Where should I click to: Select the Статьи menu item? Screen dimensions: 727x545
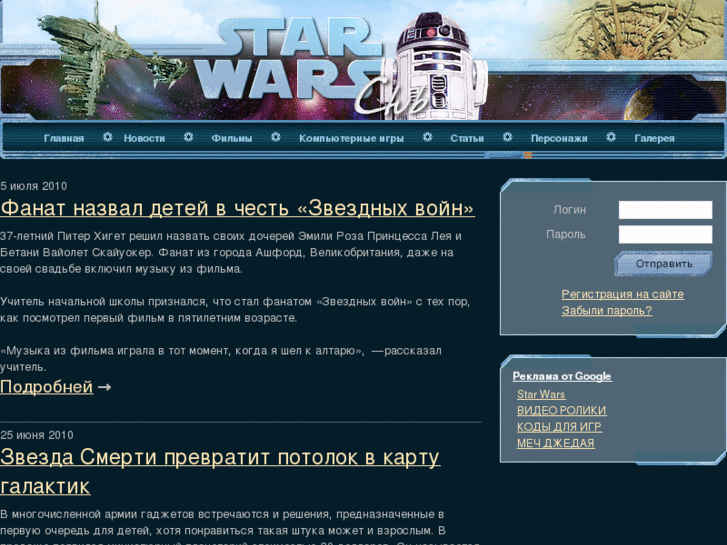(467, 138)
